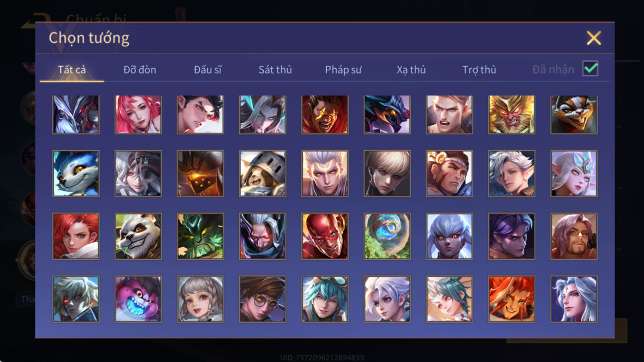Select the raccoon hero portrait
This screenshot has width=644, height=362.
click(x=574, y=115)
